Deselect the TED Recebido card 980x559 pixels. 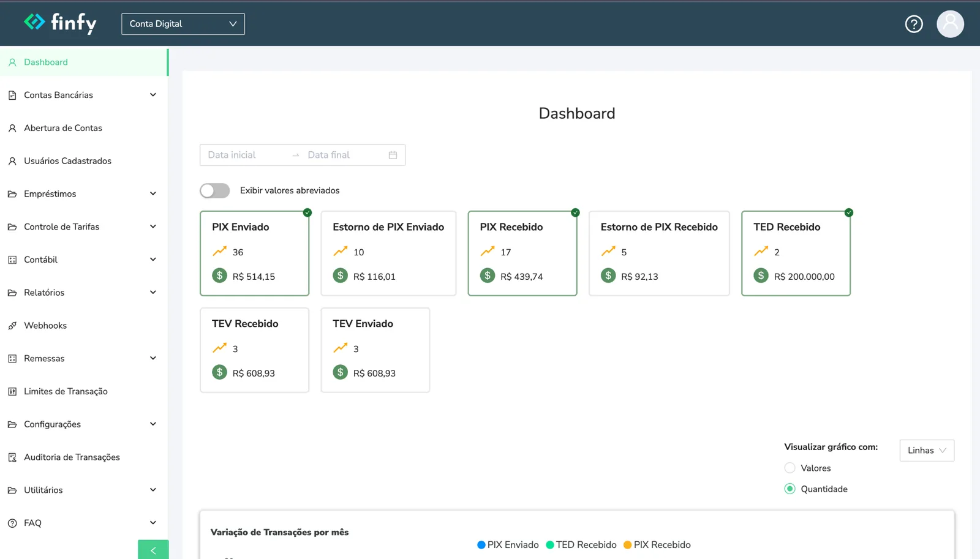(x=796, y=253)
